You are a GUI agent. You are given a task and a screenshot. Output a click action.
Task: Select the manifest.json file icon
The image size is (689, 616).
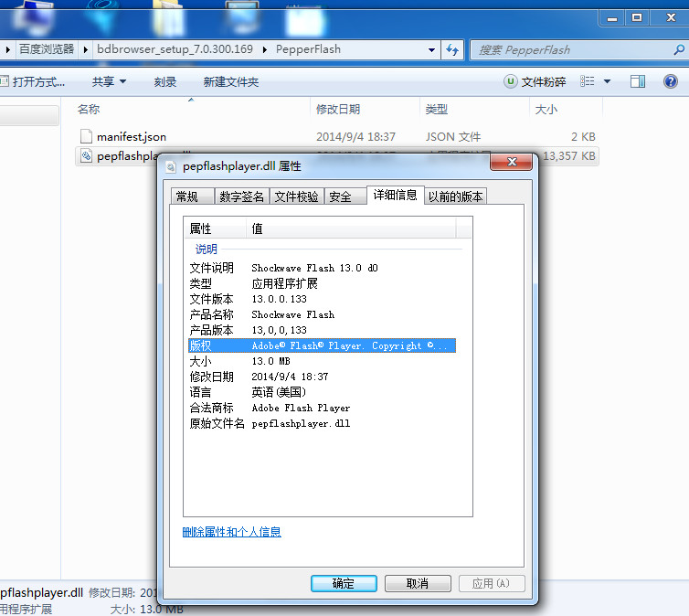[x=86, y=137]
